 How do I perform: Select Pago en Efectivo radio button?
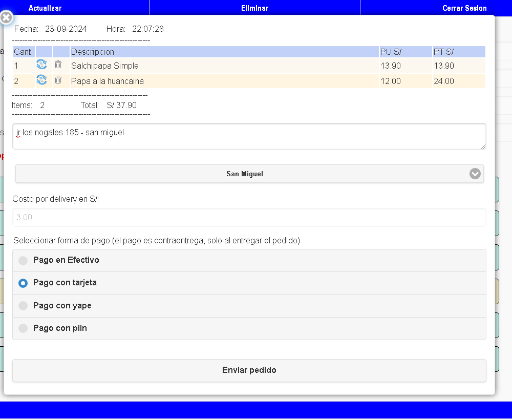tap(23, 261)
